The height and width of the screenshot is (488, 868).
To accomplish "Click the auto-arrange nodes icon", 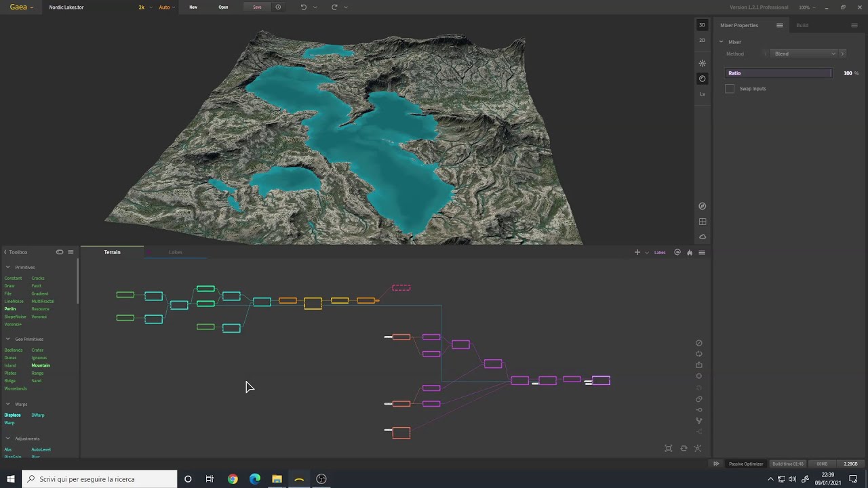I will click(x=698, y=448).
